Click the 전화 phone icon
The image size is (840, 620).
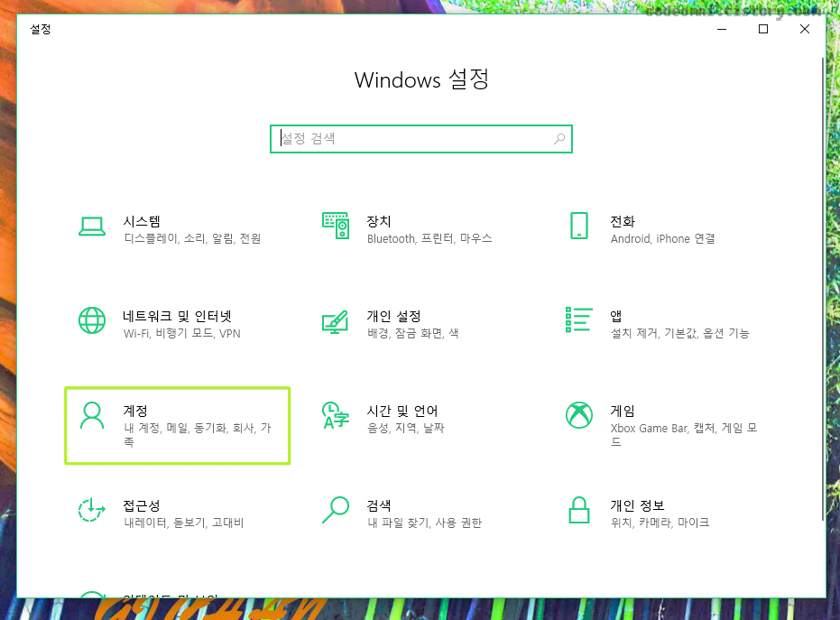point(579,226)
